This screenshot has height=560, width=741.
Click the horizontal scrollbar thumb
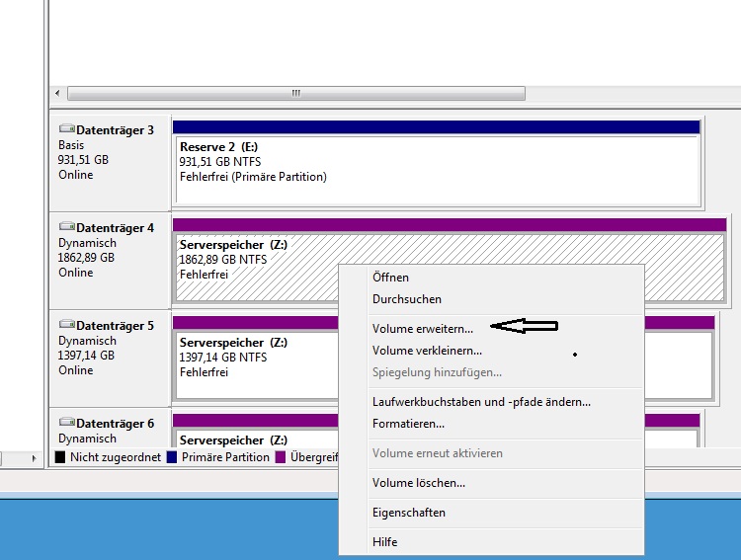pyautogui.click(x=296, y=93)
